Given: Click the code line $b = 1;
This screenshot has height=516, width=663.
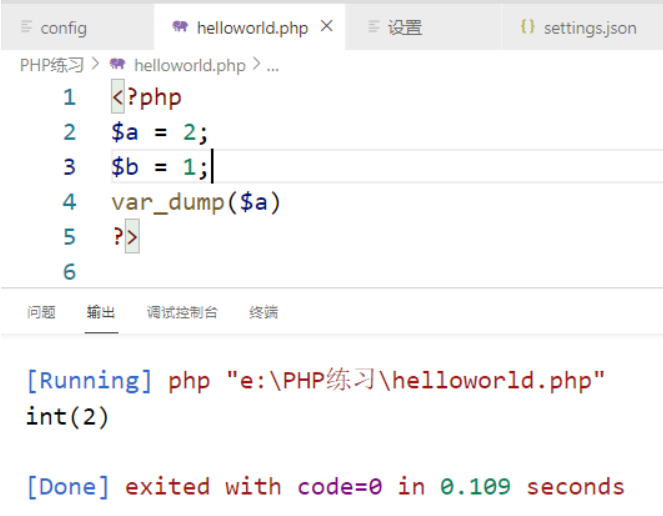Looking at the screenshot, I should point(159,167).
